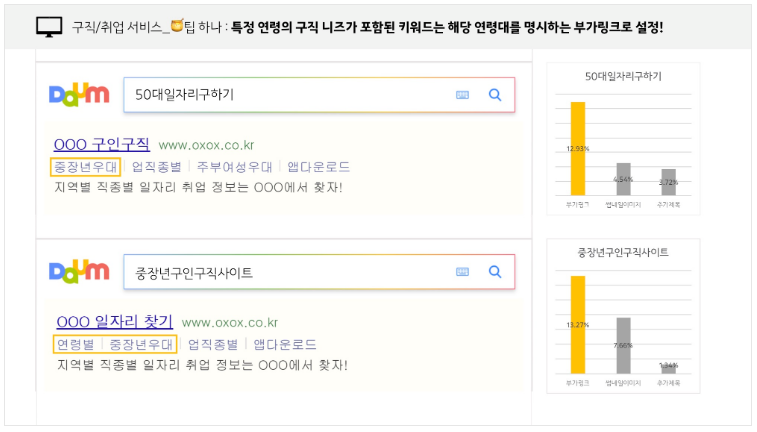
Task: Click yellow bar in 50대일자리구하기 chart
Action: pyautogui.click(x=577, y=148)
